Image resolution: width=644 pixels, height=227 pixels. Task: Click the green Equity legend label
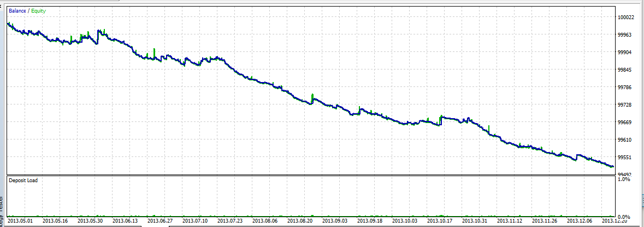pyautogui.click(x=38, y=11)
